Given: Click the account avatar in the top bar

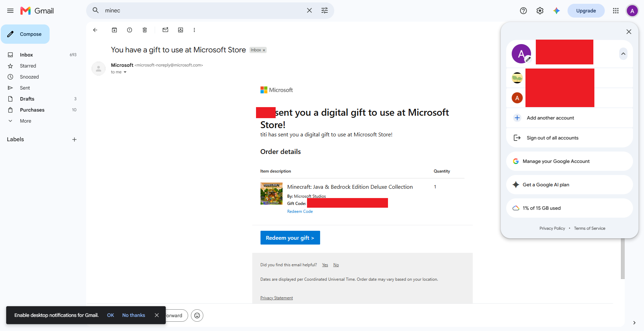Looking at the screenshot, I should point(632,11).
